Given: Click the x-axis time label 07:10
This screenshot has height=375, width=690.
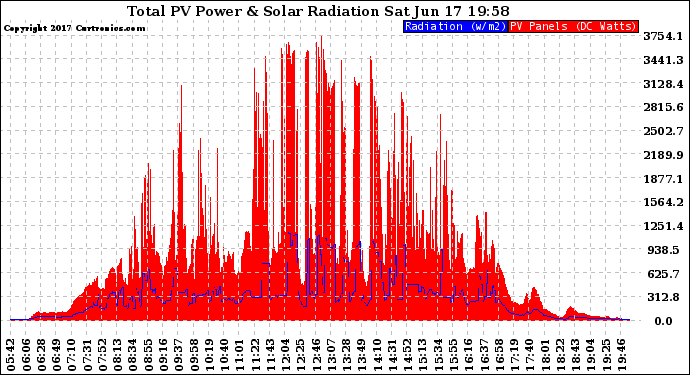Looking at the screenshot, I should (72, 355).
